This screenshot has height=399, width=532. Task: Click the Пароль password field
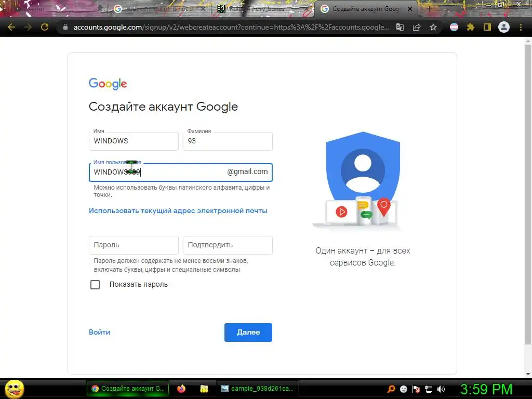134,245
